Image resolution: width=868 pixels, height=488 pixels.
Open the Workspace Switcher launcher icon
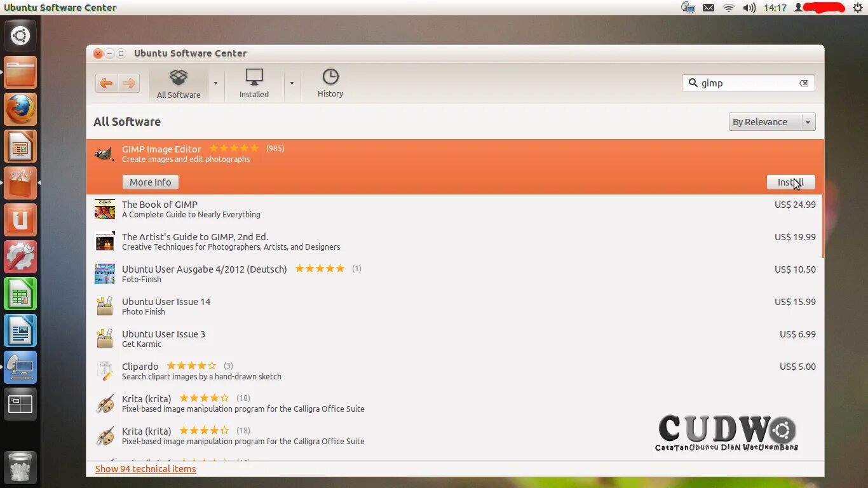click(x=20, y=404)
